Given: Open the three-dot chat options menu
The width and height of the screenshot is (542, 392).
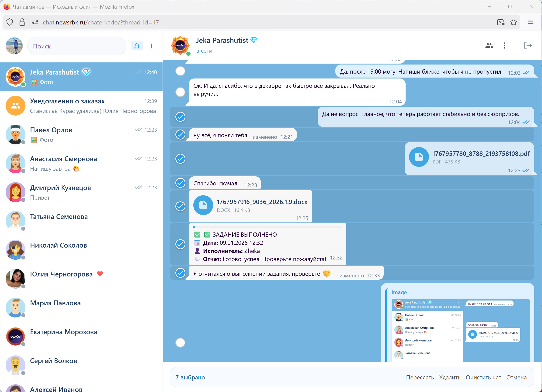Looking at the screenshot, I should click(x=504, y=46).
